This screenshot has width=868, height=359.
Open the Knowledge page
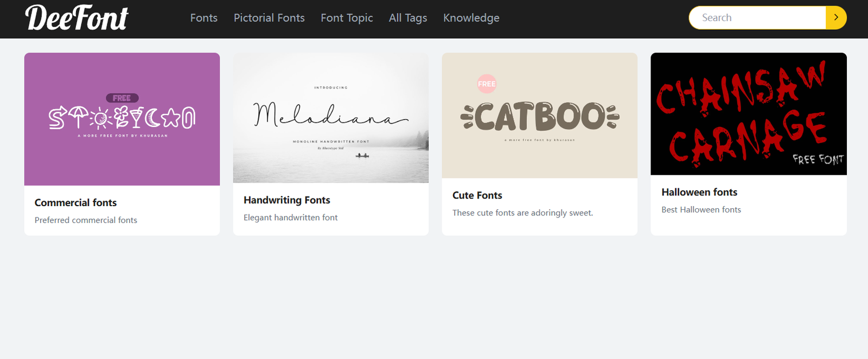(471, 18)
